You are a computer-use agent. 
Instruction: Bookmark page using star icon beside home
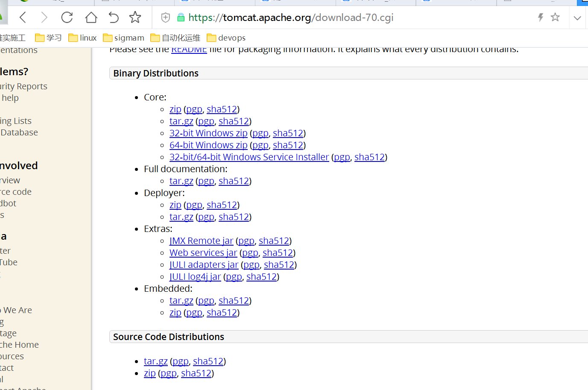coord(135,18)
